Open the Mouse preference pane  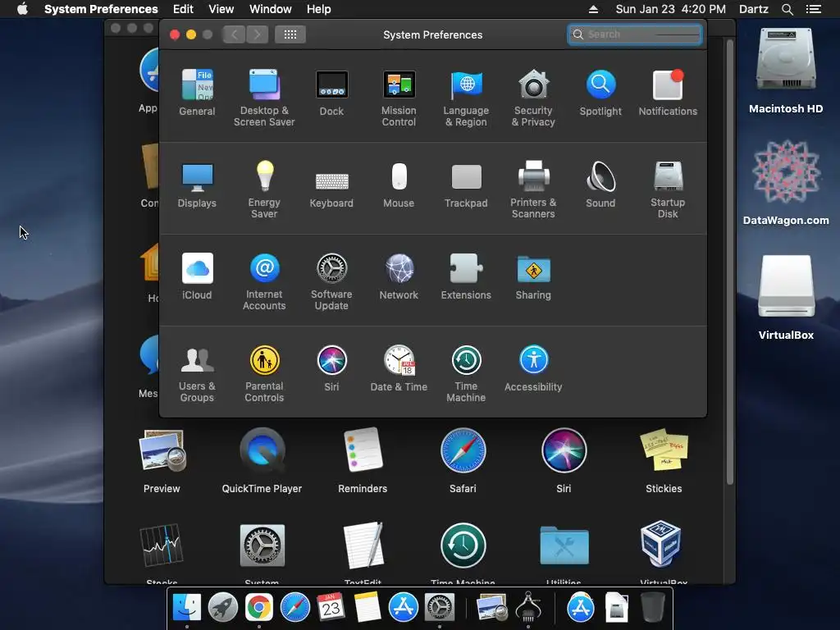[399, 185]
